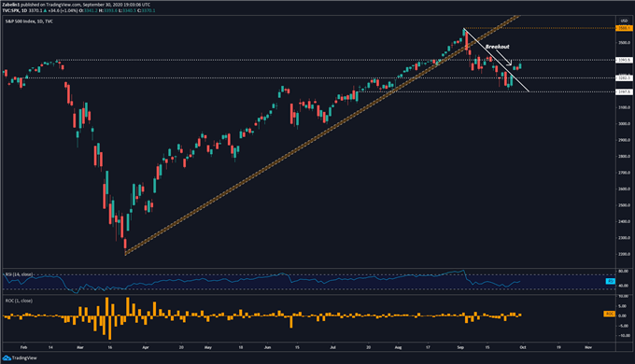Click the Zabelin1 author name
This screenshot has width=635, height=364.
(x=10, y=5)
